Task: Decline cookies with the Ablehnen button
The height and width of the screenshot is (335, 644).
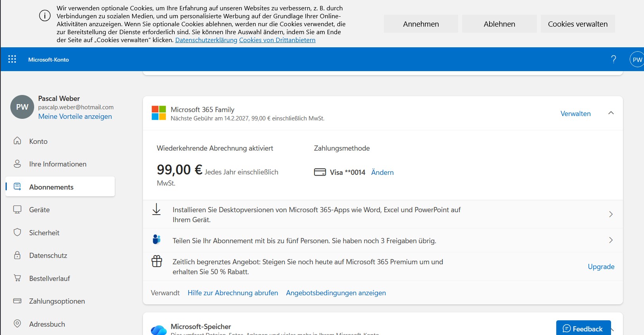Action: pos(499,24)
